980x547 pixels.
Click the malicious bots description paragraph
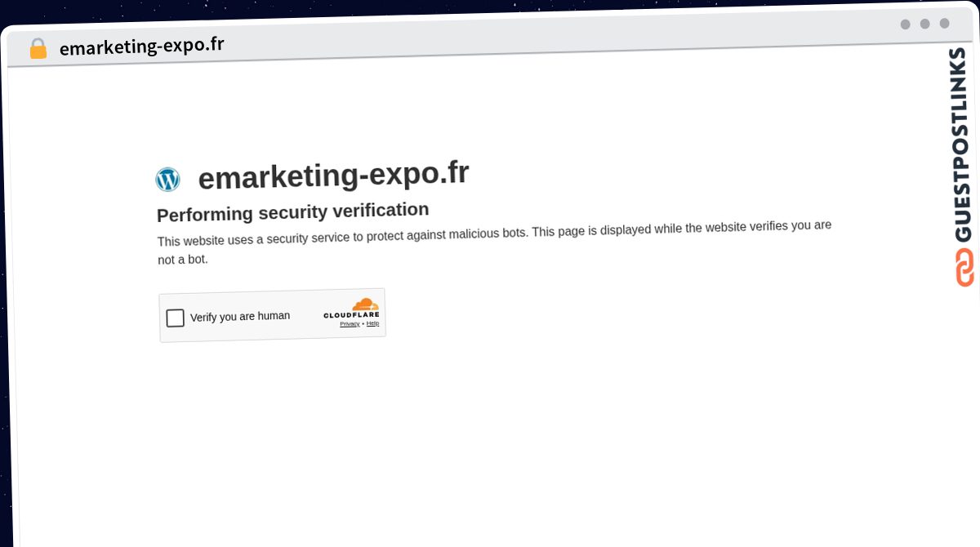494,242
